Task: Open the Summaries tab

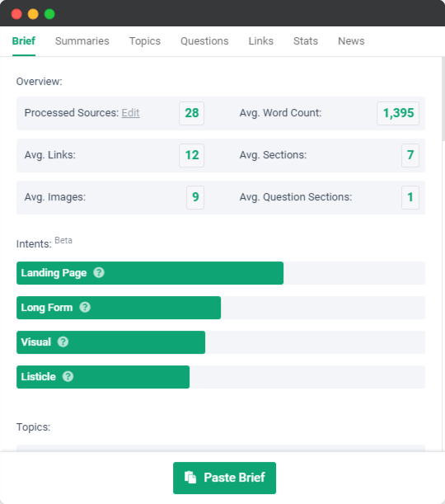Action: (x=82, y=41)
